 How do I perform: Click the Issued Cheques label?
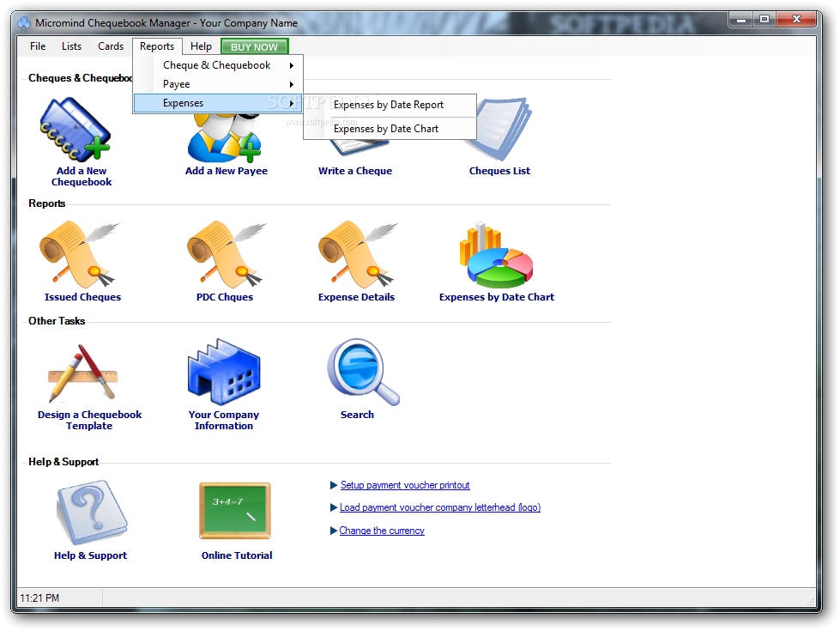pyautogui.click(x=82, y=297)
